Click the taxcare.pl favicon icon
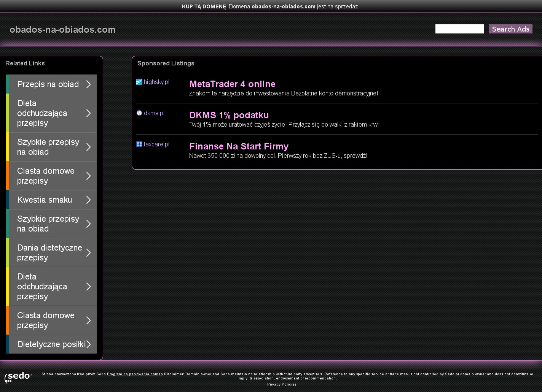The width and height of the screenshot is (542, 392). tap(139, 144)
